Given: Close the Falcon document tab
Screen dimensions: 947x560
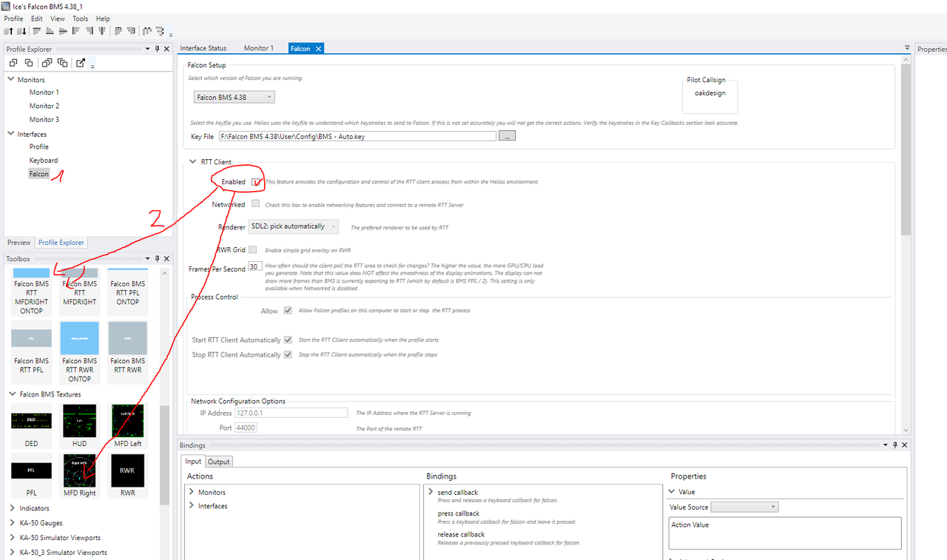Looking at the screenshot, I should [x=318, y=48].
